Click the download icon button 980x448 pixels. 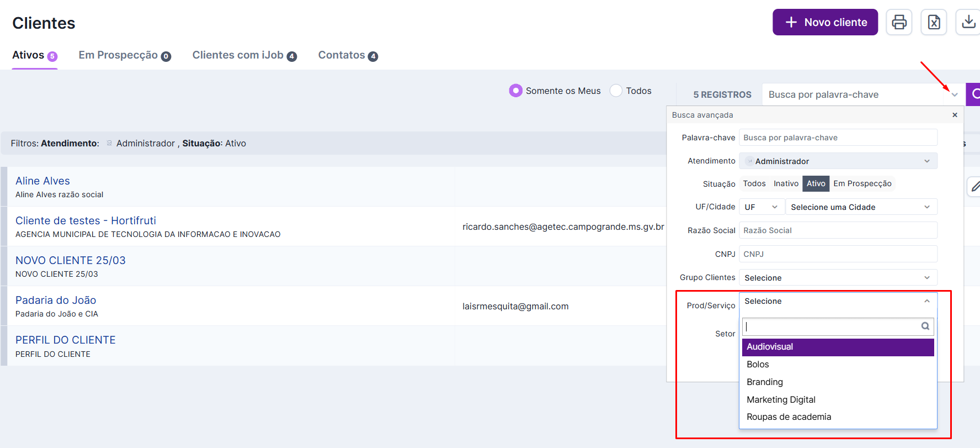pos(968,22)
